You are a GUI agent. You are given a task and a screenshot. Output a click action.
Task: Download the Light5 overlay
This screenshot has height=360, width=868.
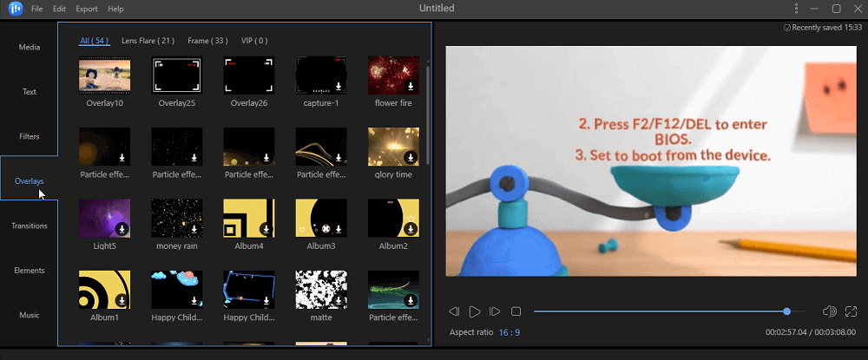122,229
